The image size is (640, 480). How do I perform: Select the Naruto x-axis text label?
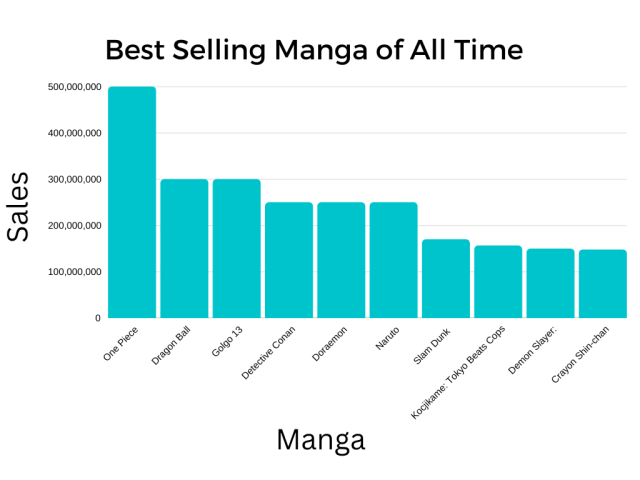click(389, 339)
